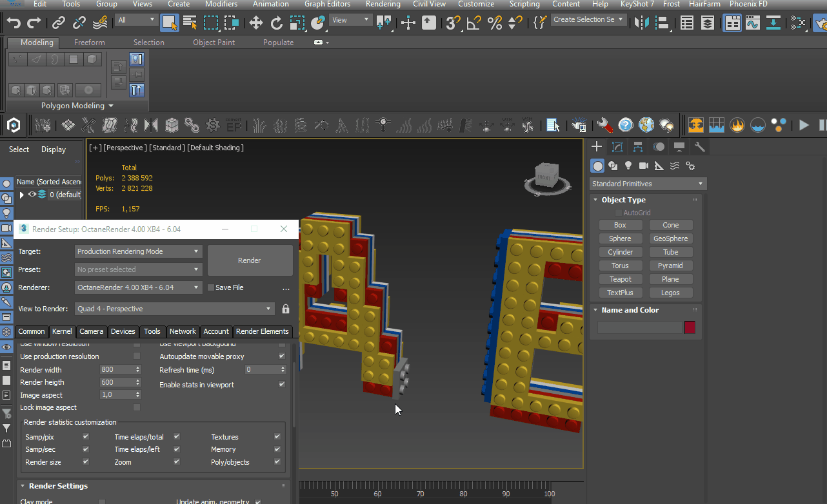Tick the Lock image aspect checkbox
The height and width of the screenshot is (504, 827).
pyautogui.click(x=137, y=407)
